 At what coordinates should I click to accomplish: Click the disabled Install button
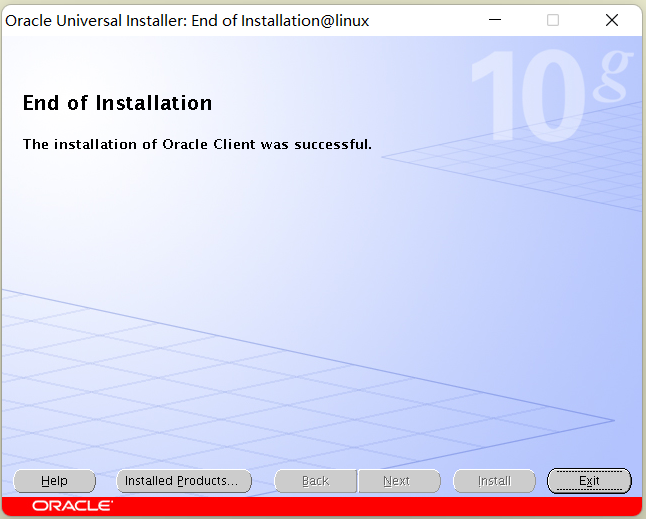click(494, 481)
